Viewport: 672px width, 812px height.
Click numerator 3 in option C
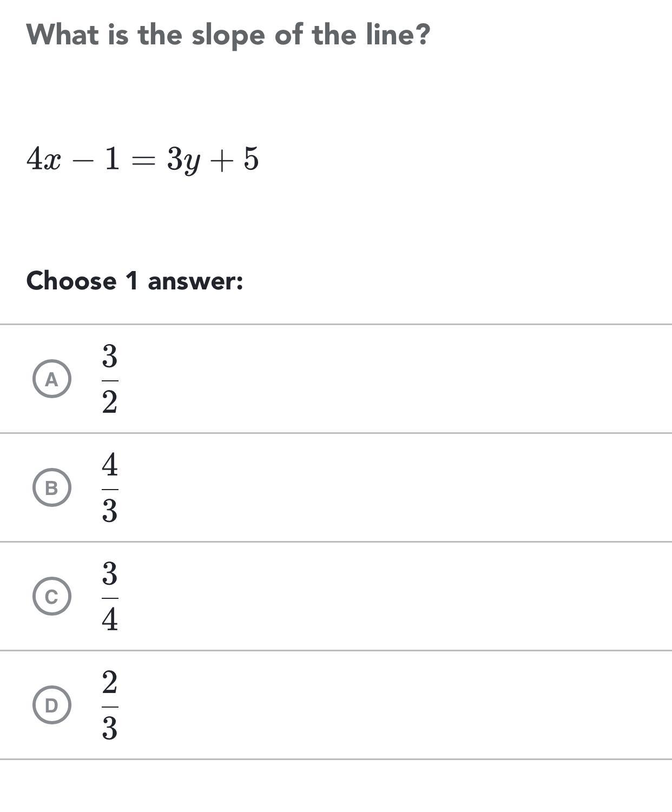(x=109, y=574)
